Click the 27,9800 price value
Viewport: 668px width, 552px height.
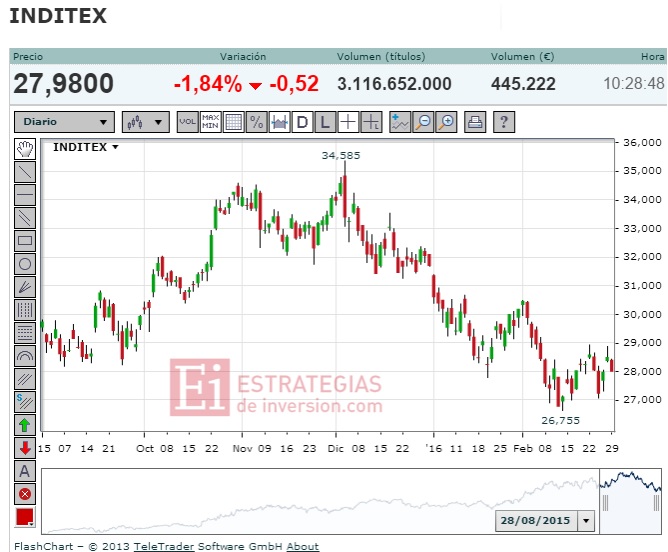[x=63, y=83]
